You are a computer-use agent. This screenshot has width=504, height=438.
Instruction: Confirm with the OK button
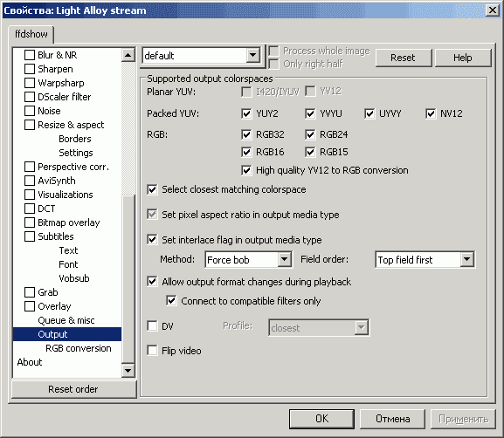[x=321, y=419]
